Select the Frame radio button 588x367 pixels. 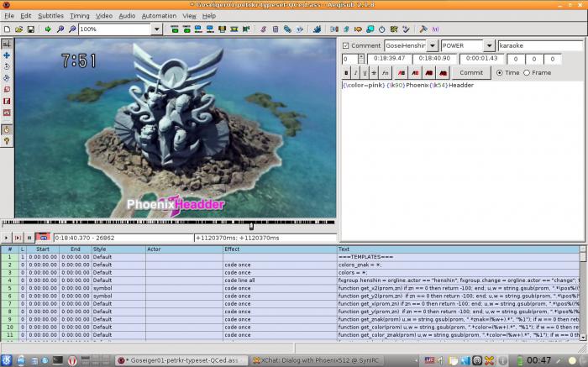pos(527,73)
